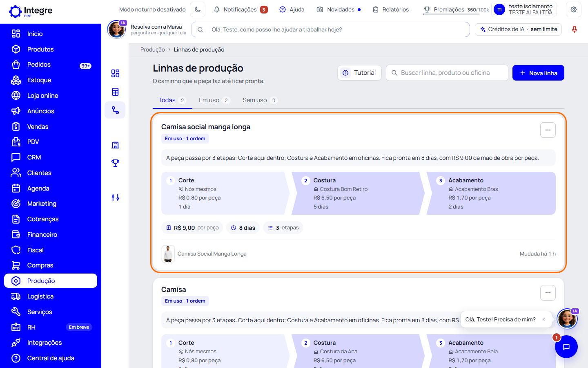Image resolution: width=588 pixels, height=368 pixels.
Task: Open the table/calculator submenu icon
Action: [115, 92]
